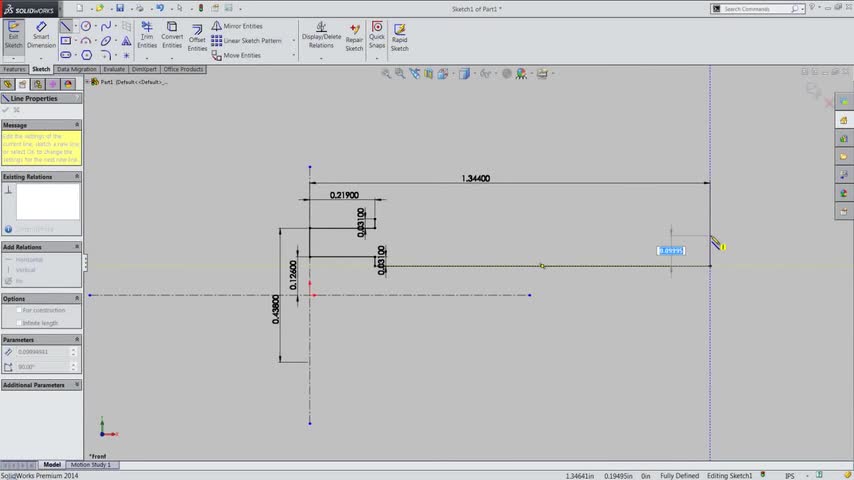Open the ConfigurationManager tab icon
854x480 pixels.
click(38, 84)
